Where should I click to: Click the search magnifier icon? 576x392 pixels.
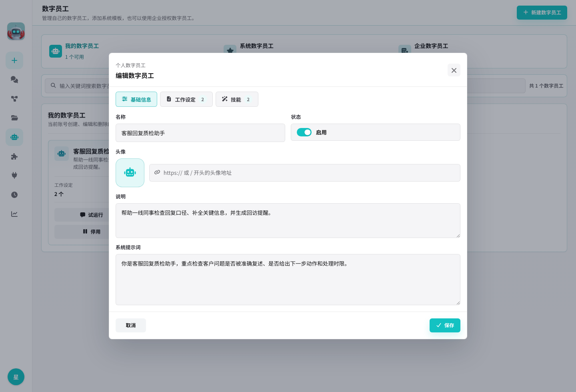[x=53, y=85]
